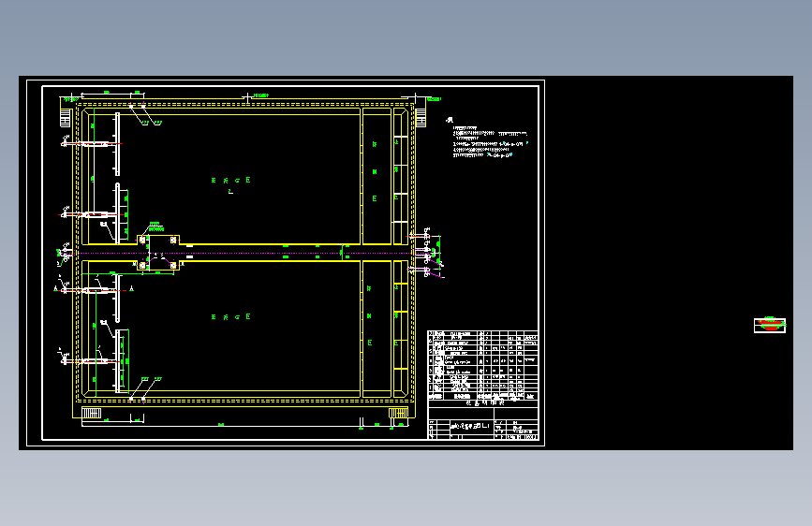Click the small red-green drawing at far right
The width and height of the screenshot is (812, 526).
pyautogui.click(x=770, y=325)
